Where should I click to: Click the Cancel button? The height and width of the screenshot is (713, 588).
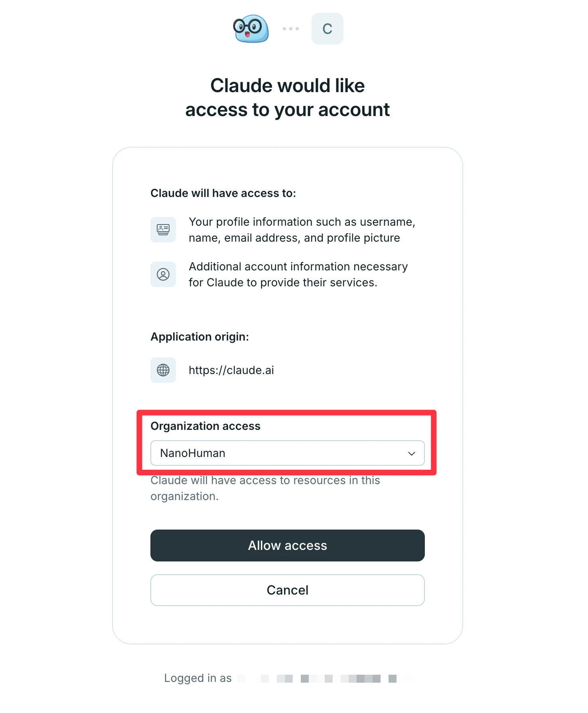click(x=287, y=590)
